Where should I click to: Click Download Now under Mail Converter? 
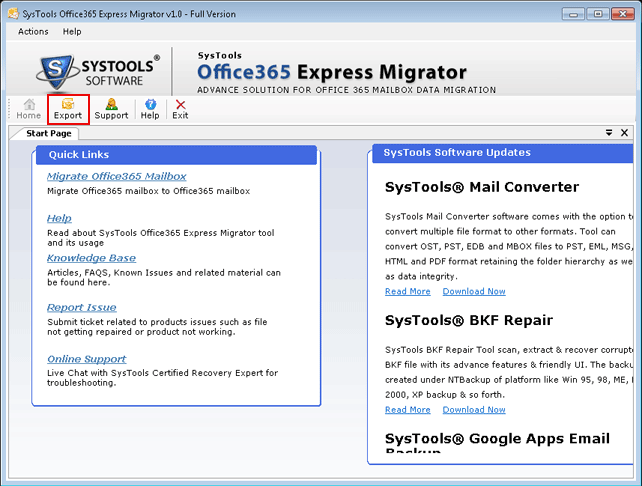[474, 292]
